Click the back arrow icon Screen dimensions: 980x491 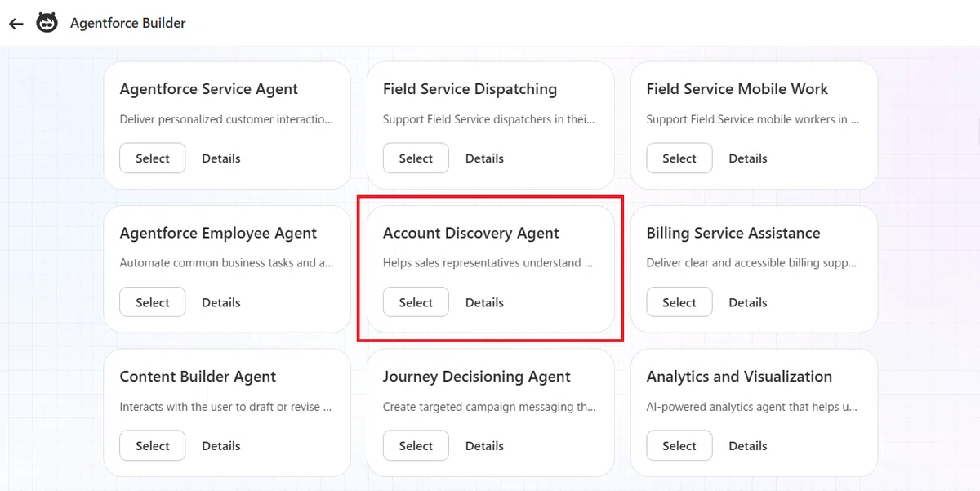[x=16, y=24]
